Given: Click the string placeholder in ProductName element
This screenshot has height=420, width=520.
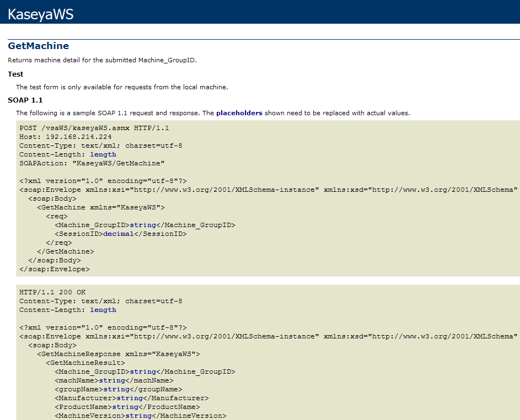Looking at the screenshot, I should (125, 407).
